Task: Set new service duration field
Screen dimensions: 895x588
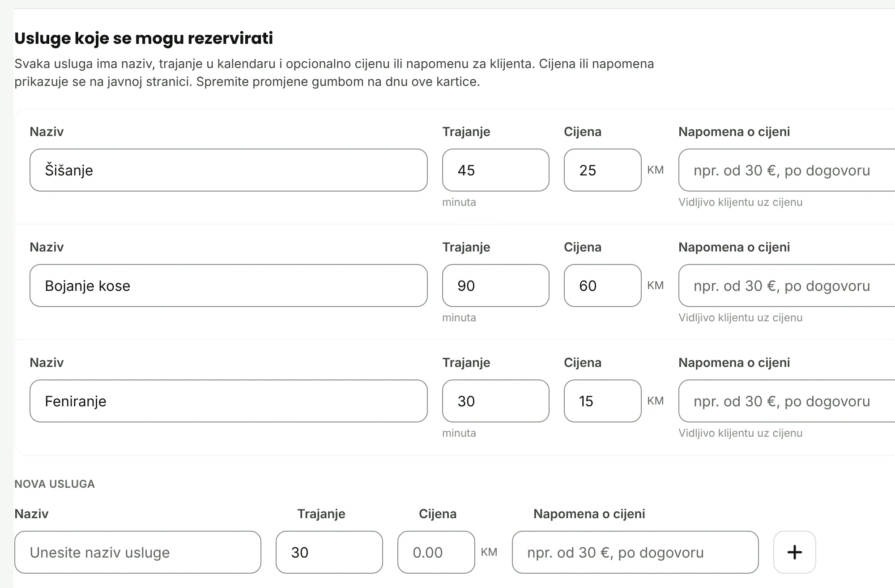Action: 329,552
